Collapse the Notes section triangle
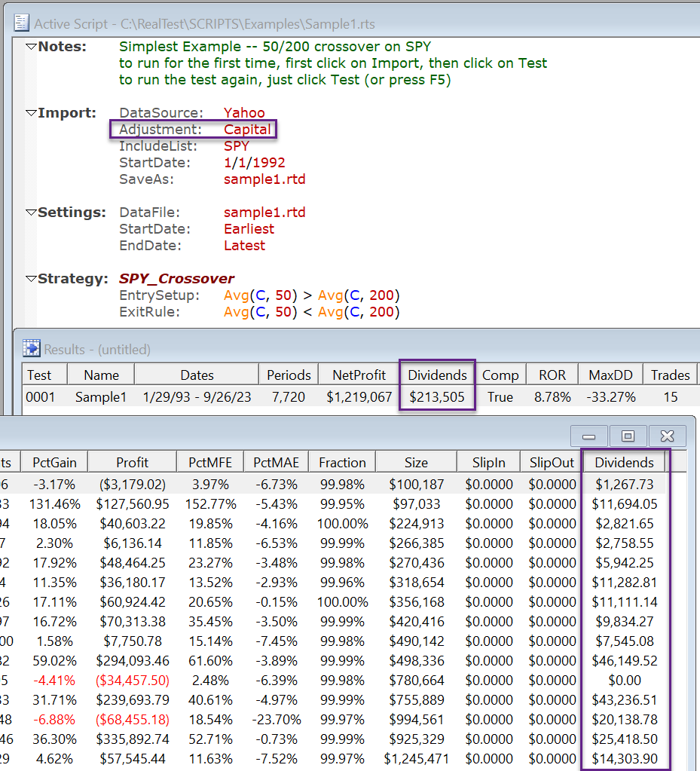This screenshot has width=700, height=771. tap(31, 47)
